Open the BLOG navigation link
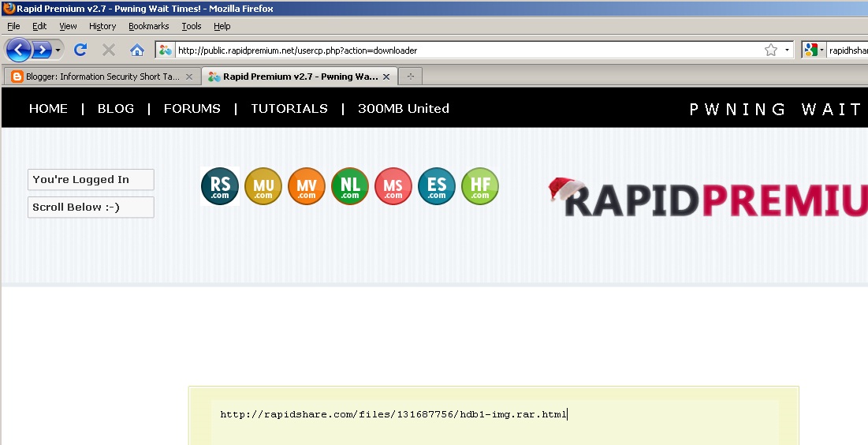 [x=116, y=109]
